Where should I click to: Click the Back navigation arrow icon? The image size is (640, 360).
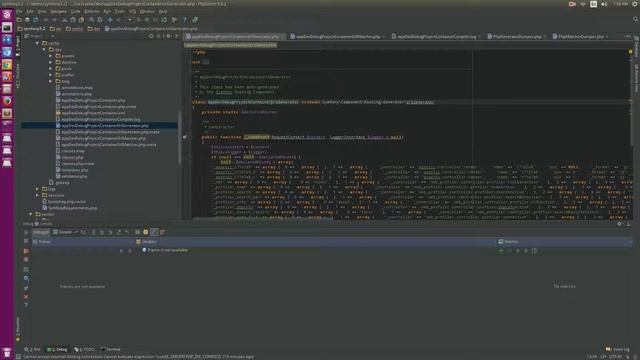pos(110,20)
